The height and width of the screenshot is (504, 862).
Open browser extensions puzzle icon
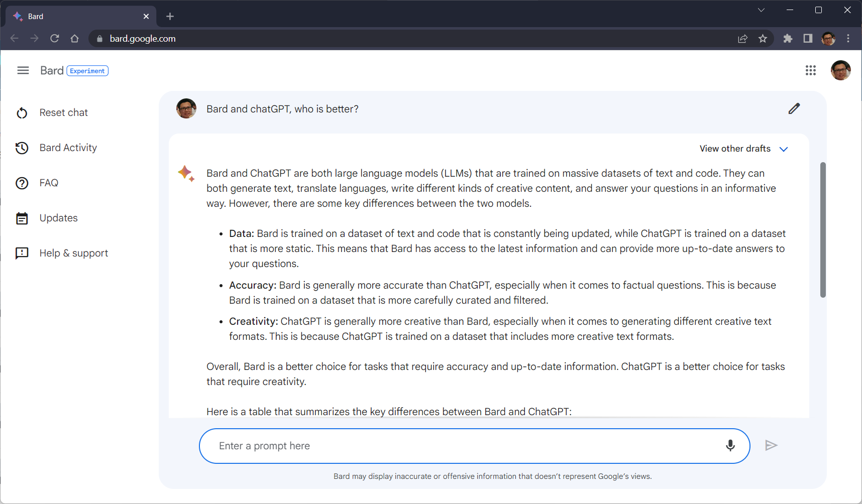[x=788, y=39]
